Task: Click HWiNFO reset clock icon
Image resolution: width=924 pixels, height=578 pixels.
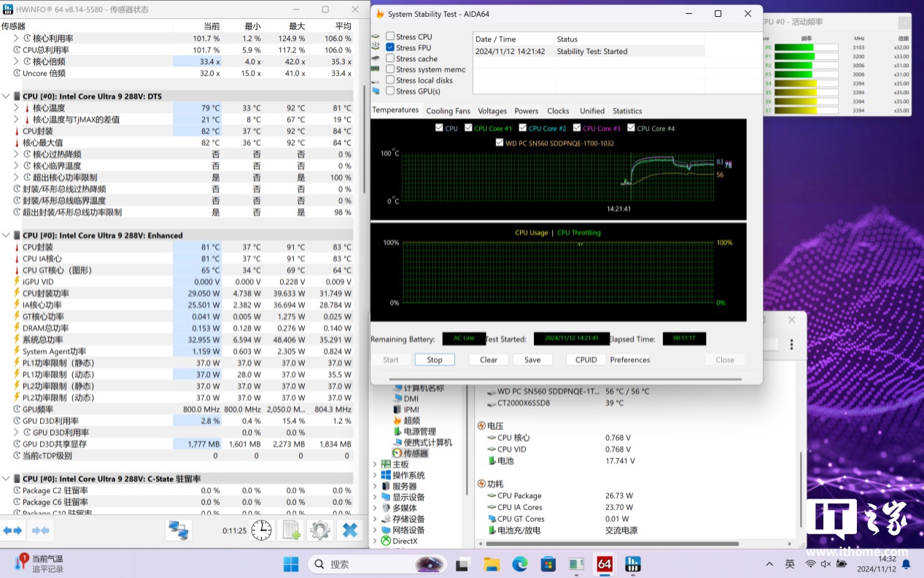Action: coord(263,530)
